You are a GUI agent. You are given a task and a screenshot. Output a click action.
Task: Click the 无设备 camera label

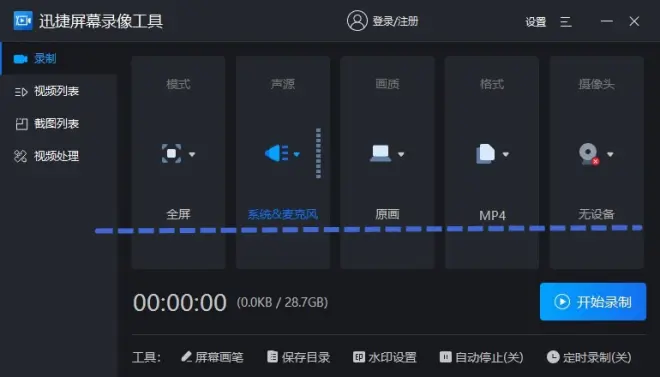click(596, 214)
